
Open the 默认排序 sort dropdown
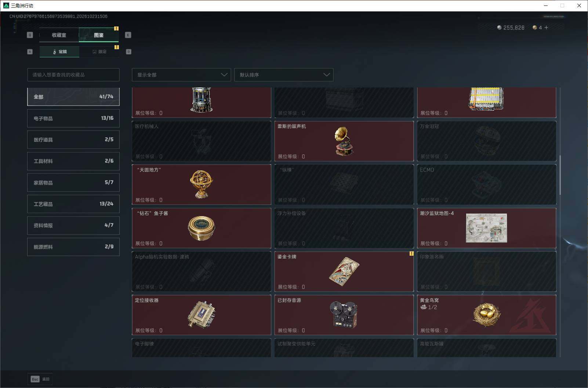point(284,75)
